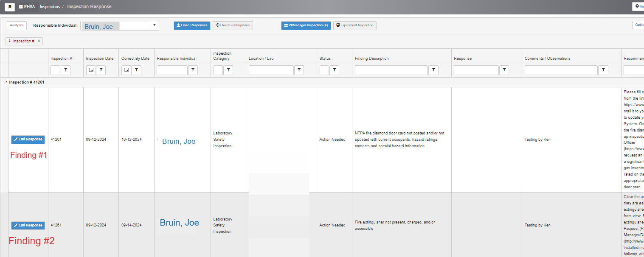
Task: Edit Response for the fire extinguisher finding
Action: click(x=28, y=225)
